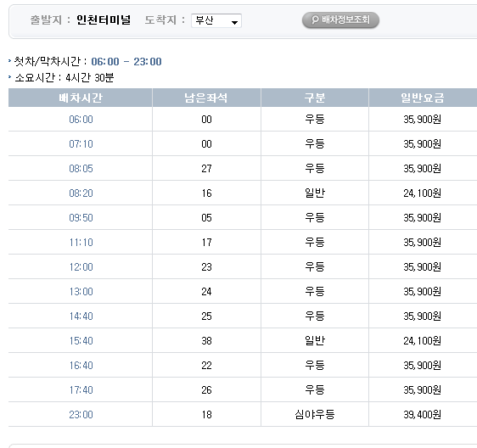Select the 14:40 departure time
This screenshot has width=477, height=448.
point(81,316)
